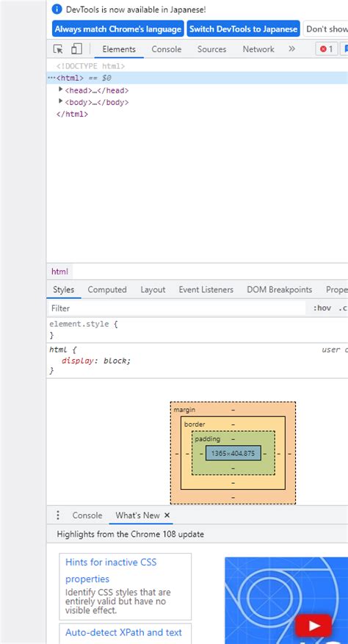
Task: Click the html breadcrumb item
Action: tap(59, 272)
